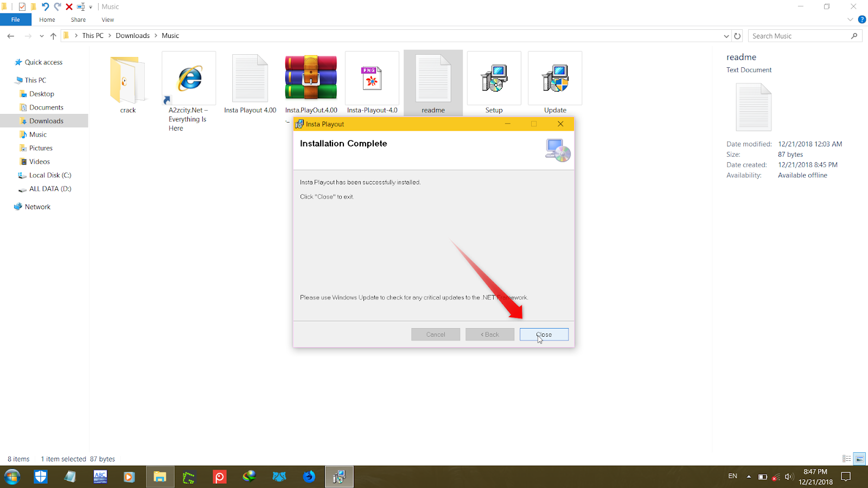Switch to details view layout
This screenshot has width=868, height=488.
846,459
